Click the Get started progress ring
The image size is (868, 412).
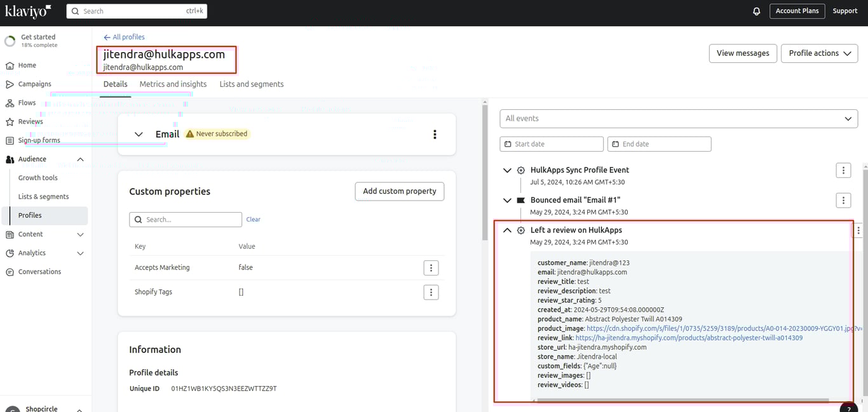click(x=10, y=41)
